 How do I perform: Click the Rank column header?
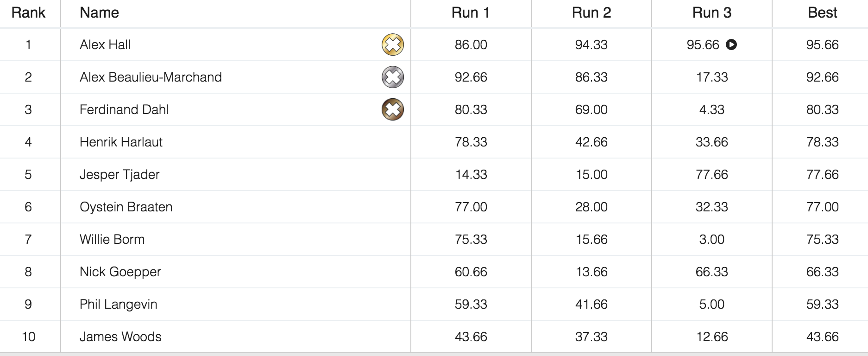pos(28,13)
